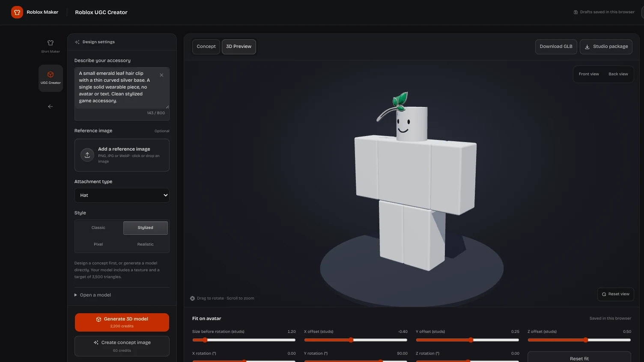The height and width of the screenshot is (362, 644).
Task: Clear the accessory description with the X
Action: [x=161, y=75]
